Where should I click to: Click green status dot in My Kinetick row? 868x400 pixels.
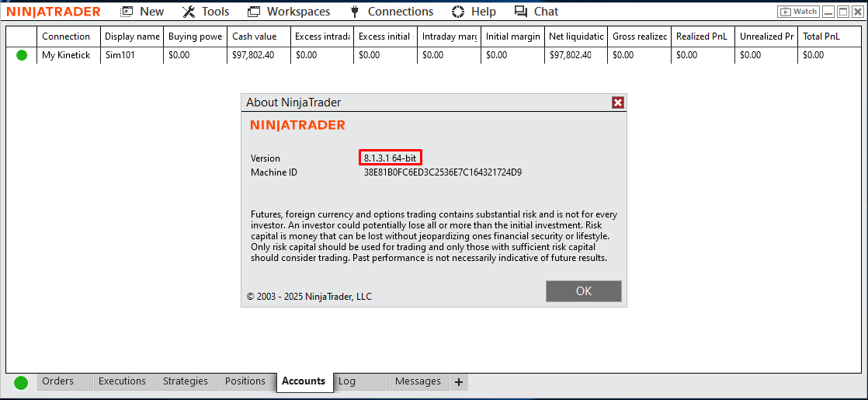(22, 55)
